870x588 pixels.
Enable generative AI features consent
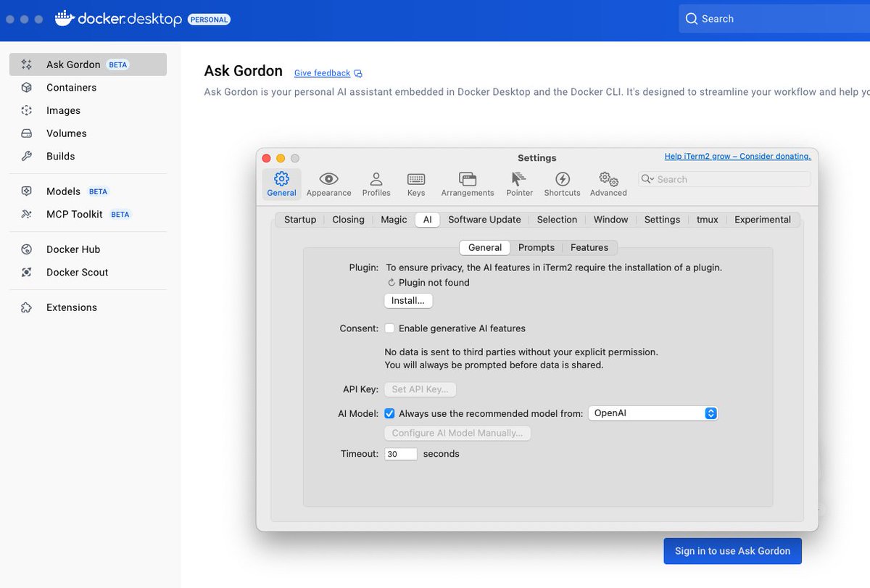[x=389, y=328]
